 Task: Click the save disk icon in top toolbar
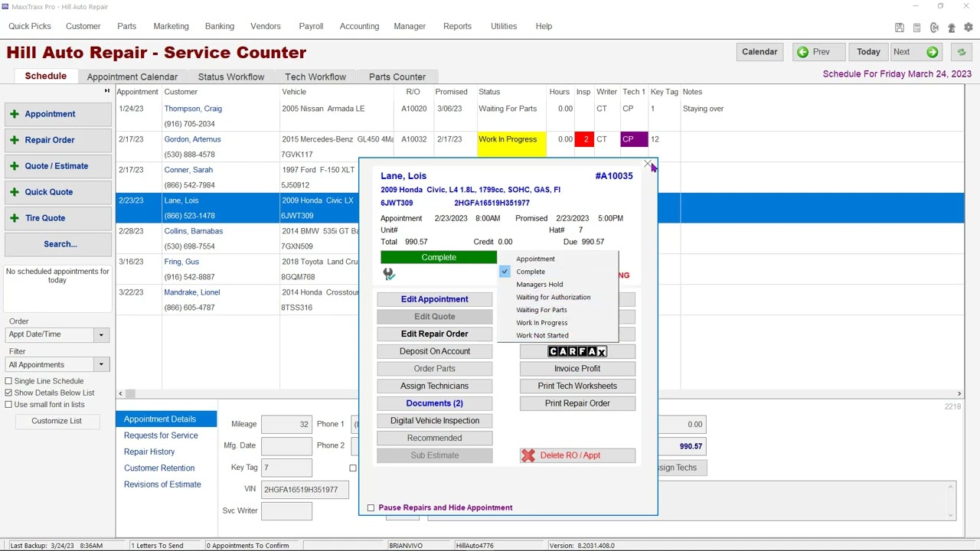[900, 28]
